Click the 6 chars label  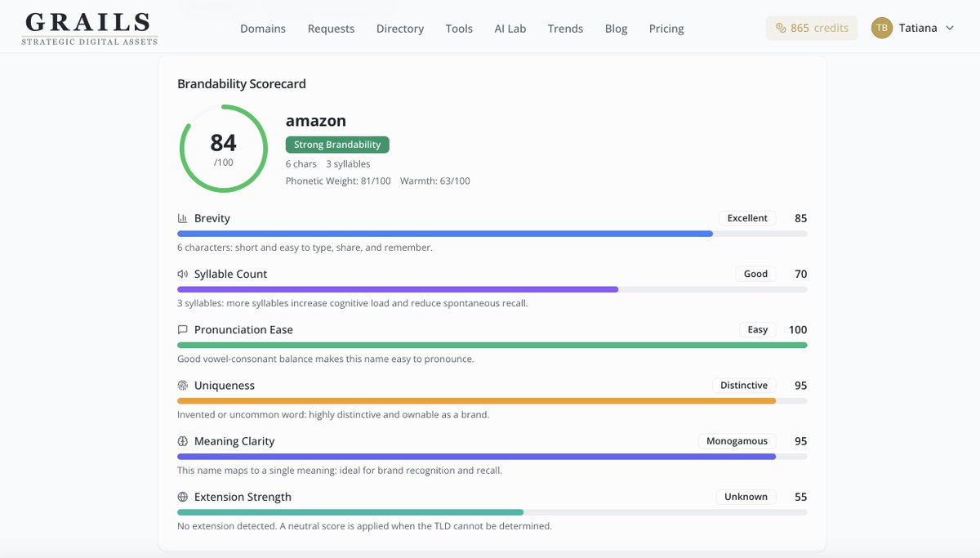tap(301, 164)
